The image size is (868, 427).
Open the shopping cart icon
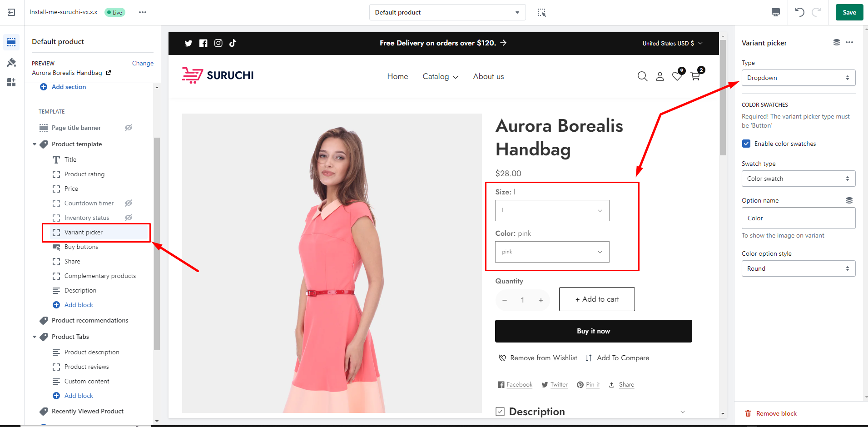click(695, 76)
